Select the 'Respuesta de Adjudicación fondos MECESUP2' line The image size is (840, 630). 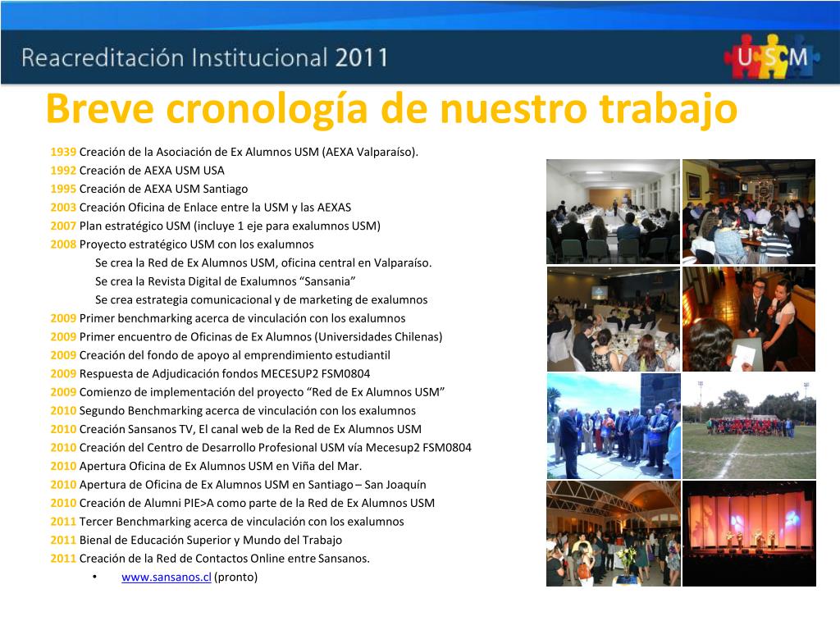(210, 373)
